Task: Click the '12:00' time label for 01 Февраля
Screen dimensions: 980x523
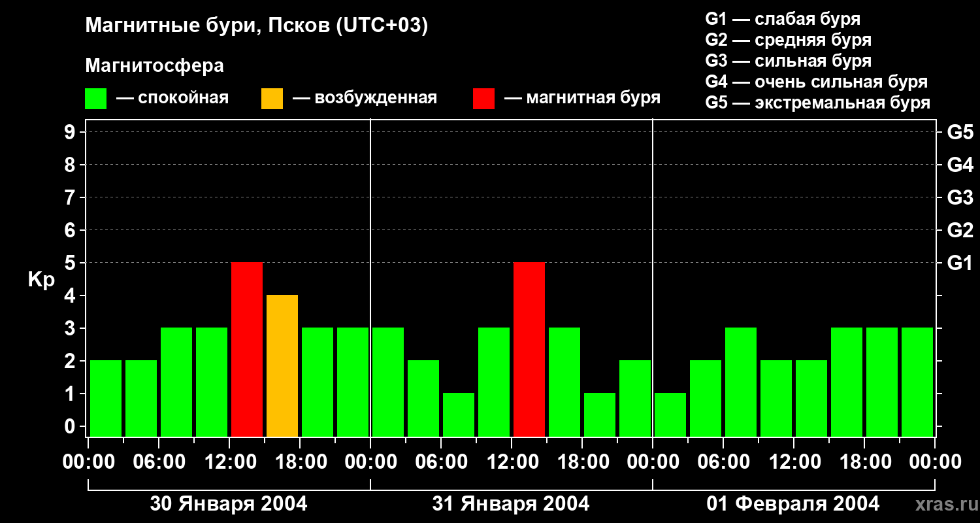Action: pyautogui.click(x=794, y=462)
